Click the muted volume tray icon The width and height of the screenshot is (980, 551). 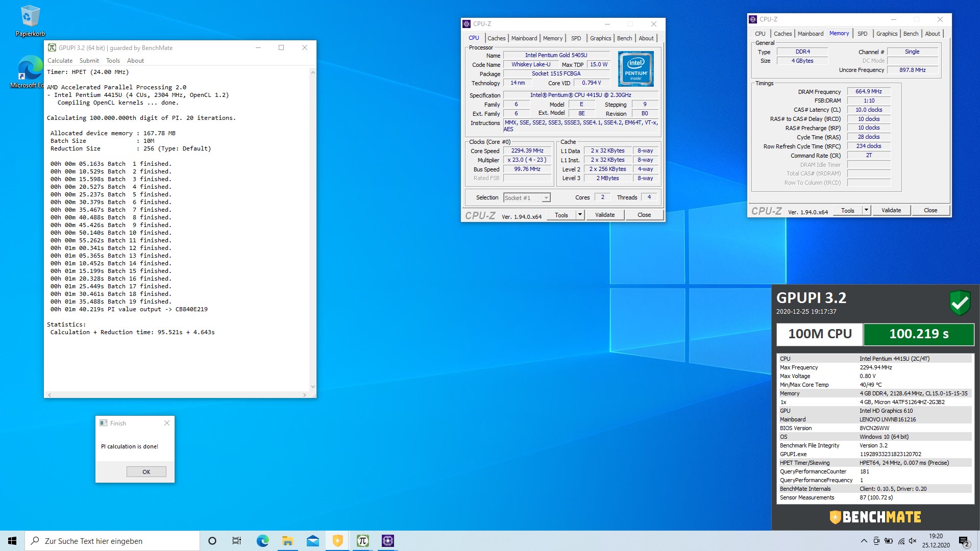(x=913, y=541)
